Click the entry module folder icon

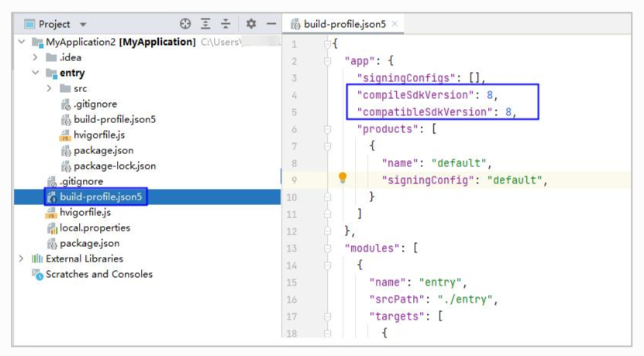51,74
